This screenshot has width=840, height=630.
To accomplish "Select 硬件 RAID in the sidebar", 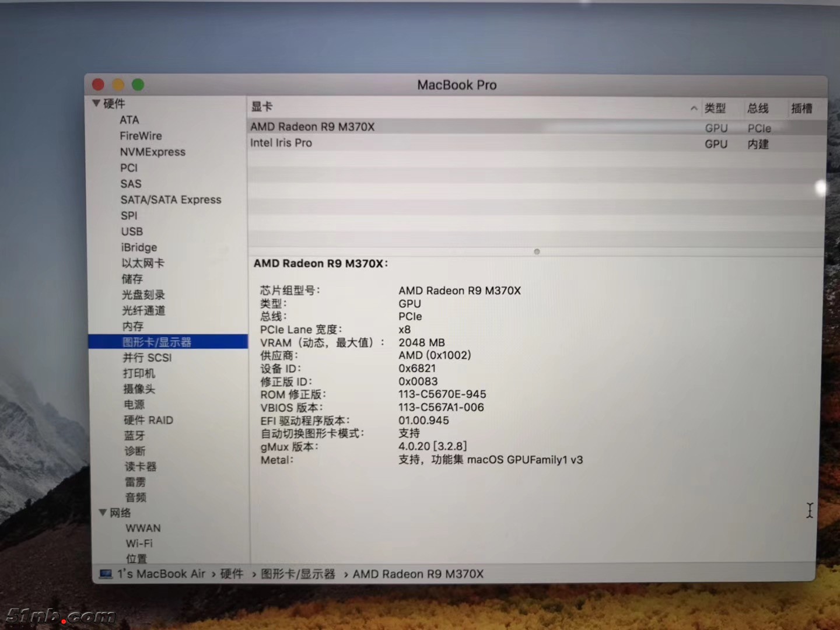I will point(148,420).
